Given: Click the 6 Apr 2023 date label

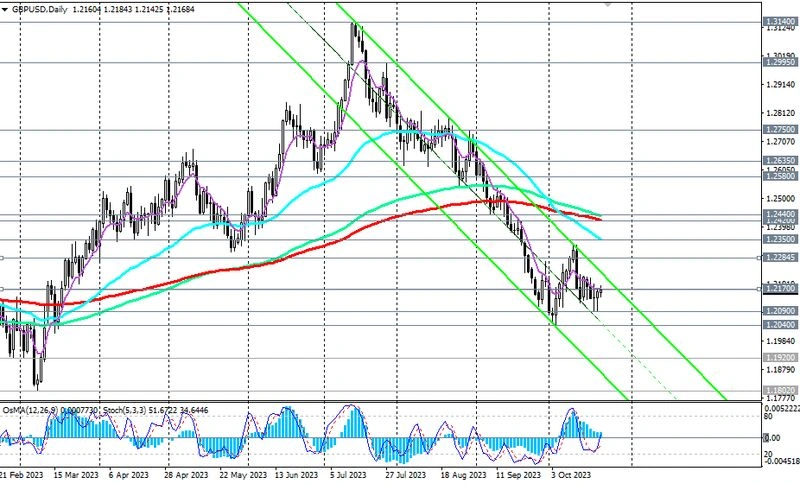Looking at the screenshot, I should click(x=131, y=475).
